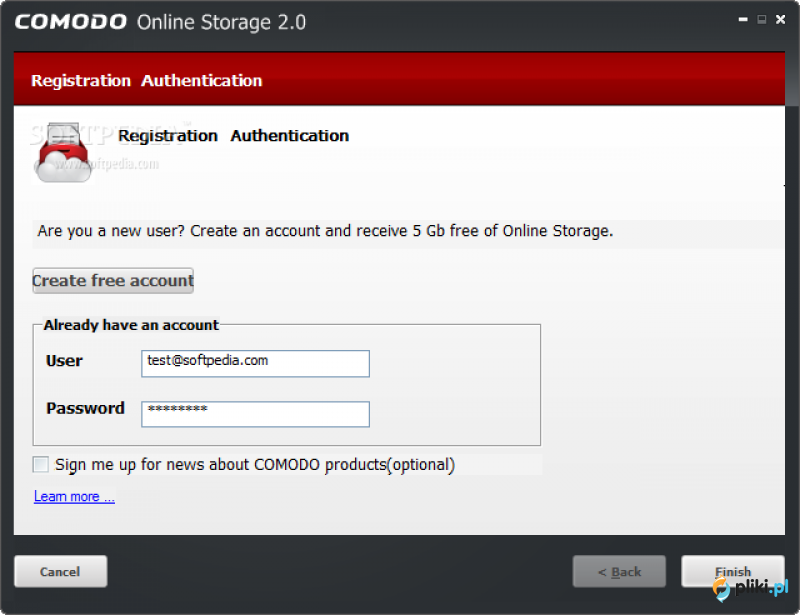Click the bold Password label

click(x=85, y=408)
